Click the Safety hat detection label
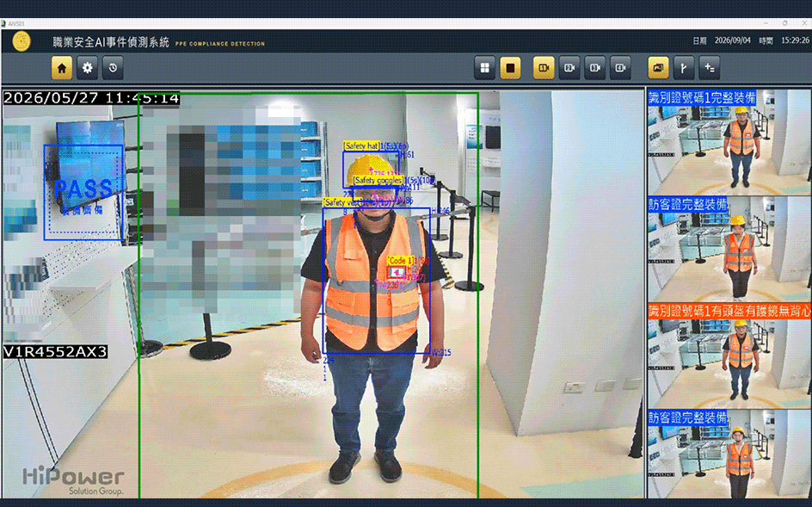The height and width of the screenshot is (507, 812). pyautogui.click(x=361, y=146)
